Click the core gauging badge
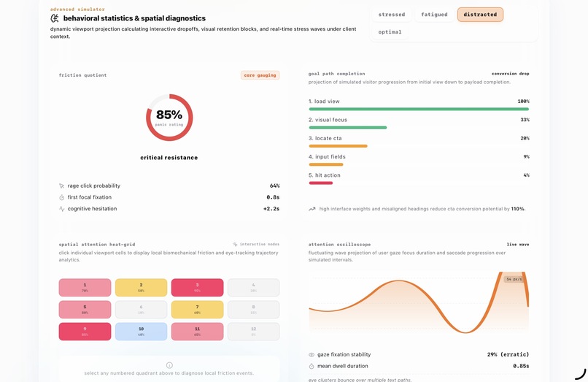588x382 pixels. point(260,75)
